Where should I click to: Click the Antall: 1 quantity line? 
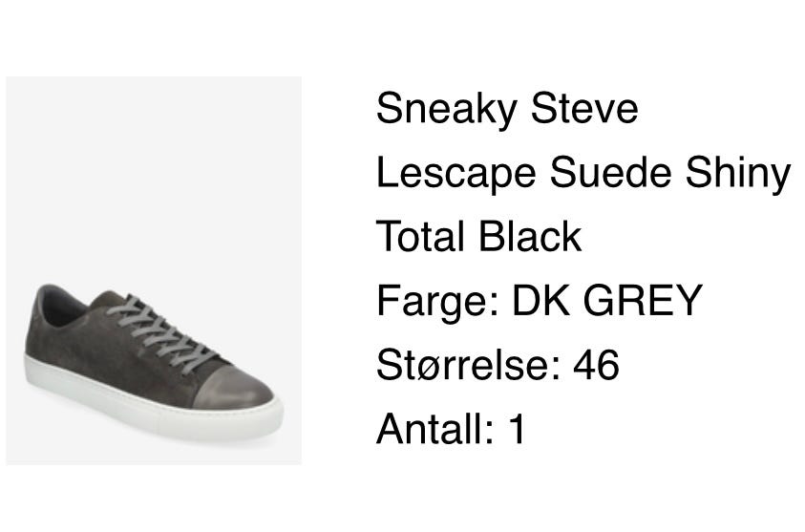(x=451, y=429)
